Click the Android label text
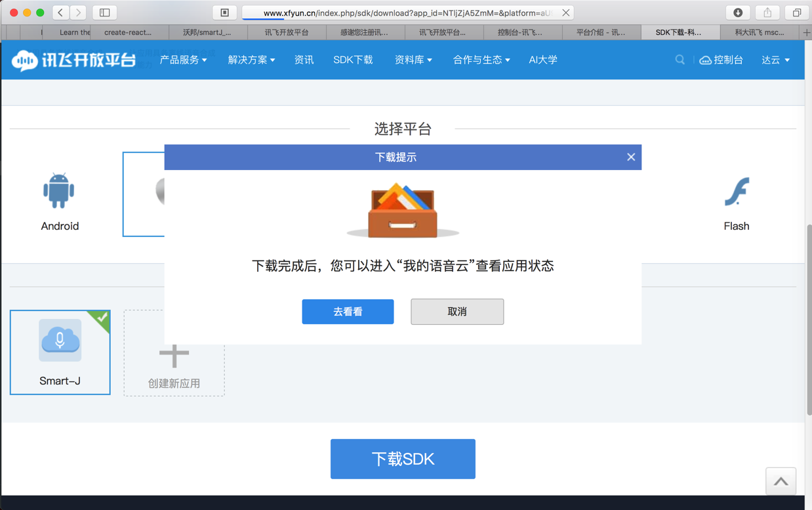Image resolution: width=812 pixels, height=510 pixels. click(x=60, y=226)
